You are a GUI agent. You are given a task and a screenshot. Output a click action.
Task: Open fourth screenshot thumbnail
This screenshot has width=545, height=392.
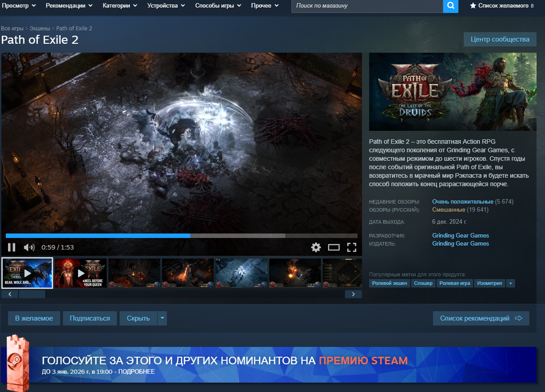tap(188, 273)
